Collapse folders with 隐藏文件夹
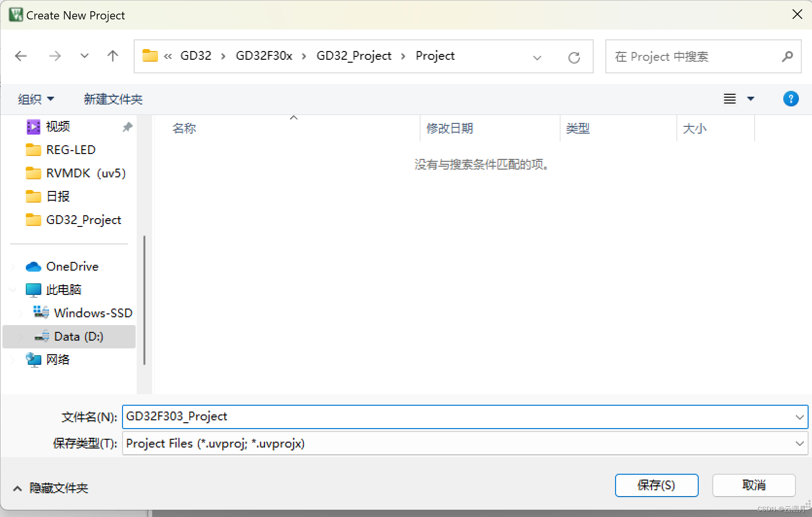Image resolution: width=812 pixels, height=517 pixels. tap(51, 488)
